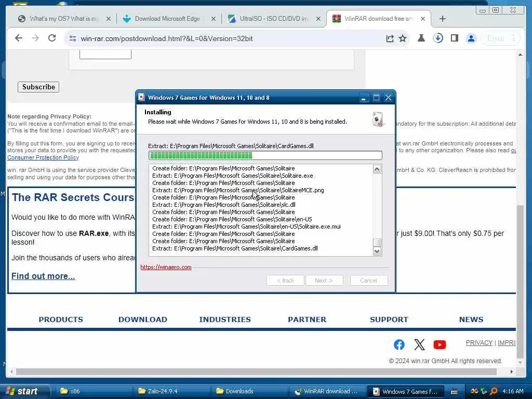Click the share page icon
Screen dimensions: 532x399
[390, 38]
